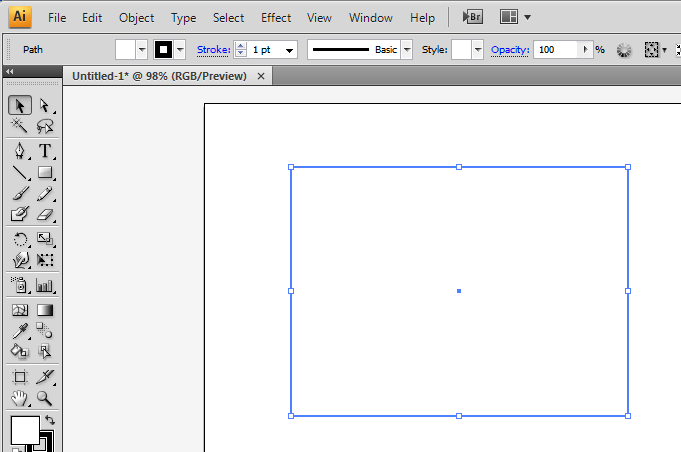
Task: Select the Pencil tool
Action: coord(44,194)
